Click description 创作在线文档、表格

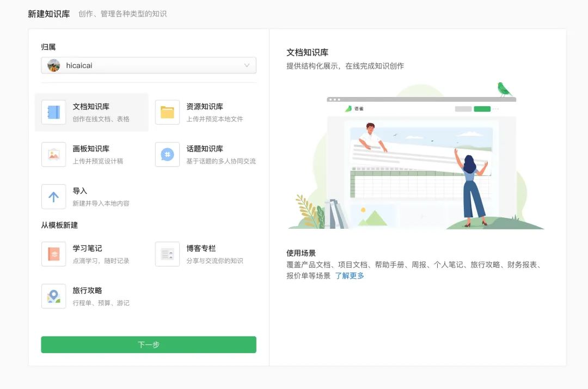101,119
